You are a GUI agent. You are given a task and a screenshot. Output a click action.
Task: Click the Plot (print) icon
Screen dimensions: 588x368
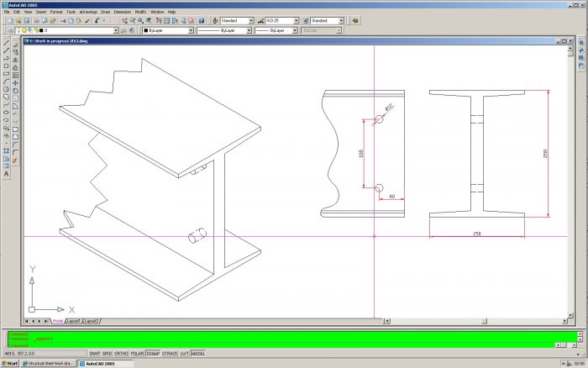click(37, 21)
